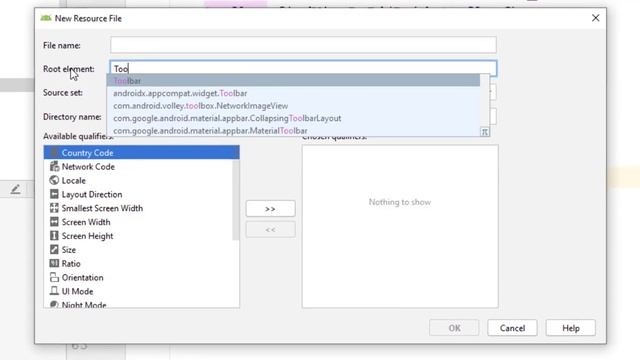Screen dimensions: 640x360
Task: Select UI Mode qualifier
Action: coord(139,291)
